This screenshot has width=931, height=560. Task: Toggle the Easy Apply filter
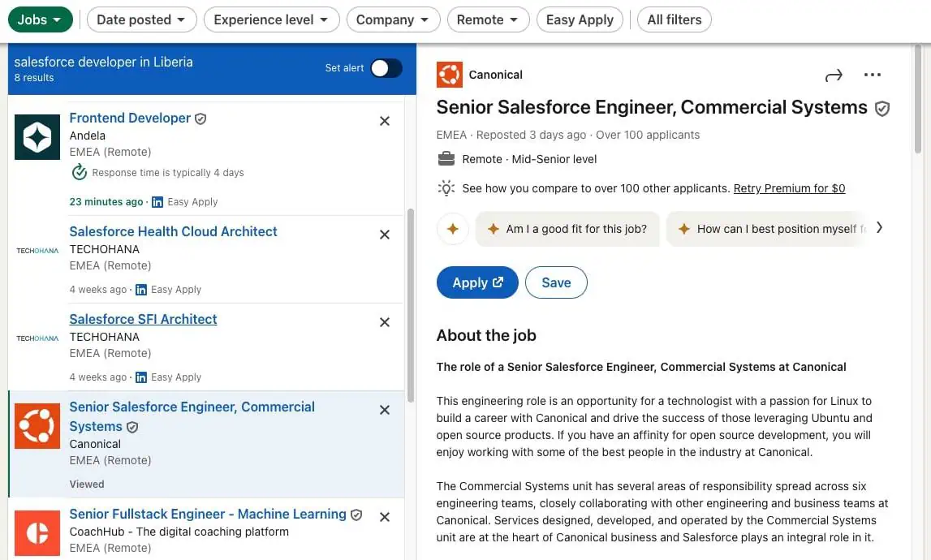(x=580, y=19)
